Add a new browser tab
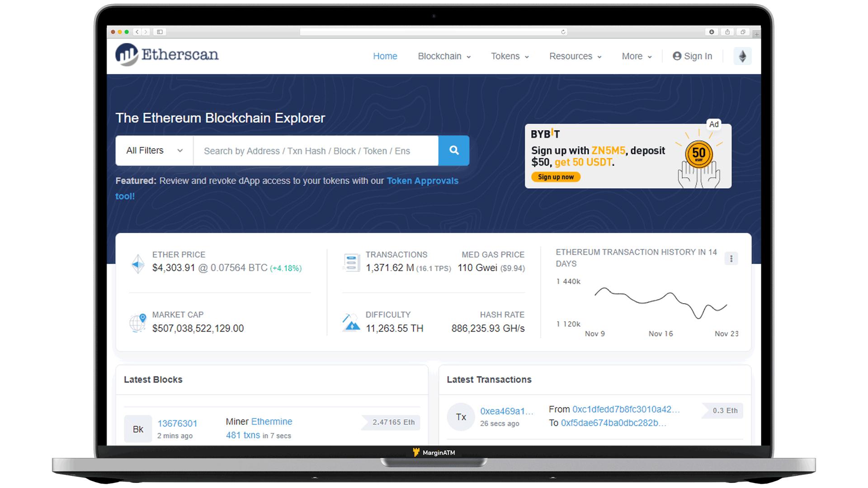This screenshot has height=488, width=868. pos(756,34)
